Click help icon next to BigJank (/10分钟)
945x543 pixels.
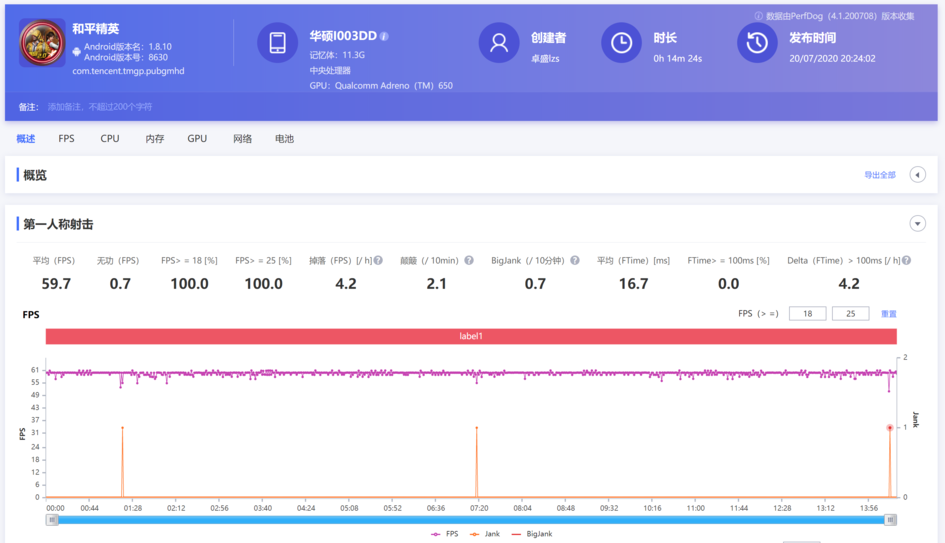575,260
